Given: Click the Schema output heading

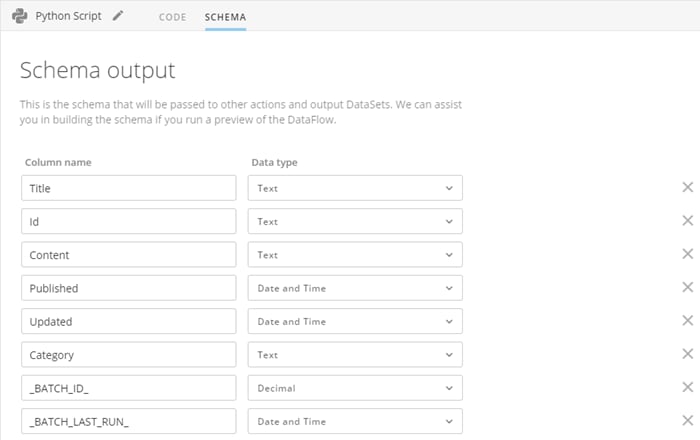Looking at the screenshot, I should (98, 71).
